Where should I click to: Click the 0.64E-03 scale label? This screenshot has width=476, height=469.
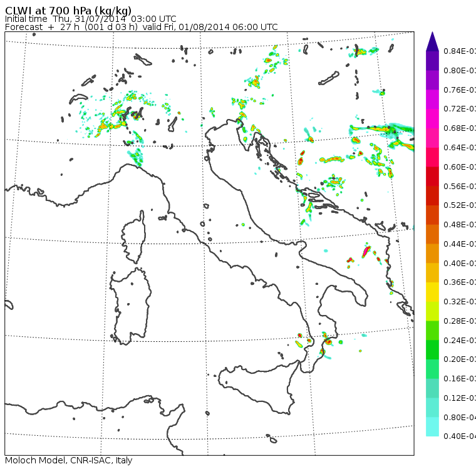[460, 148]
